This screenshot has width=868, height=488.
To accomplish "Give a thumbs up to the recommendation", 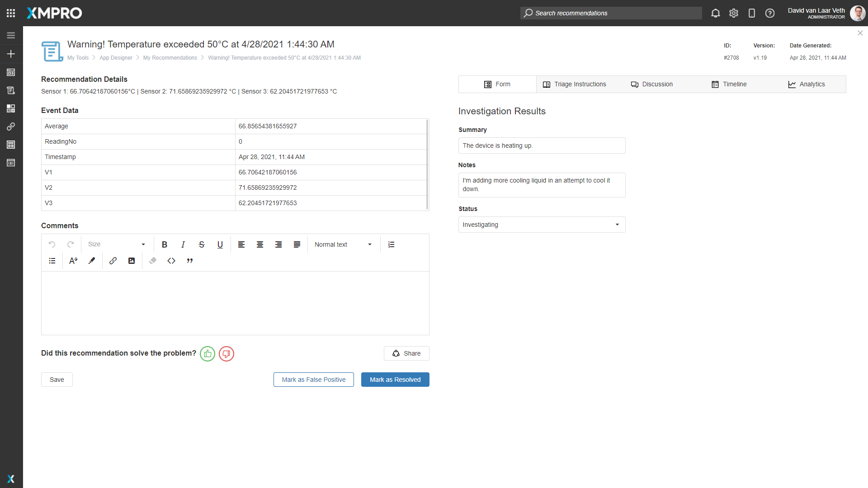I will tap(208, 354).
